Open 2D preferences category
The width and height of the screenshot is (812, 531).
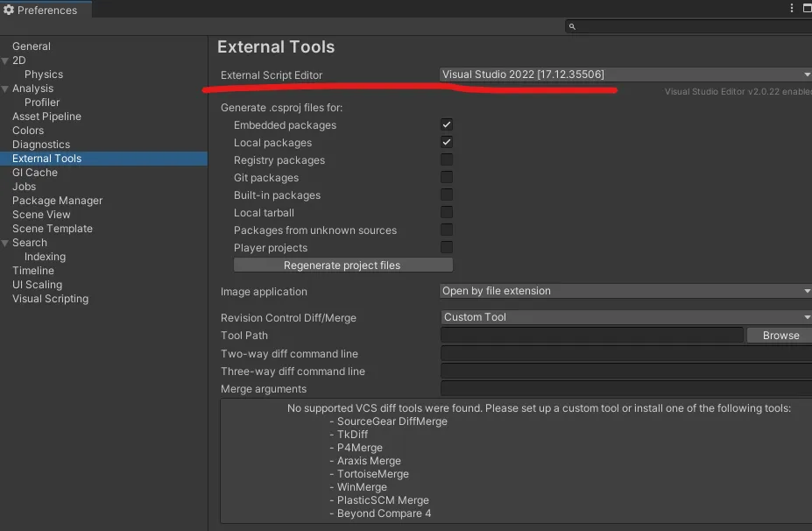19,60
